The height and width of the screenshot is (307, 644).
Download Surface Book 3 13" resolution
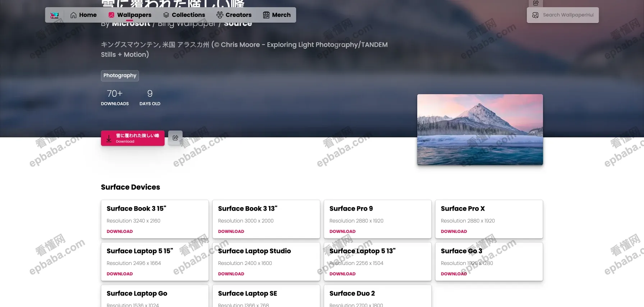231,232
